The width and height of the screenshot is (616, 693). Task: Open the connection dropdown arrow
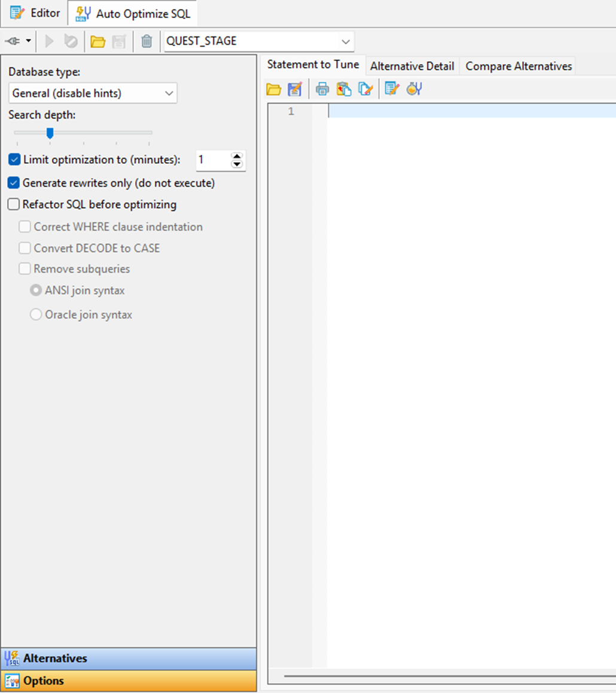click(x=28, y=41)
